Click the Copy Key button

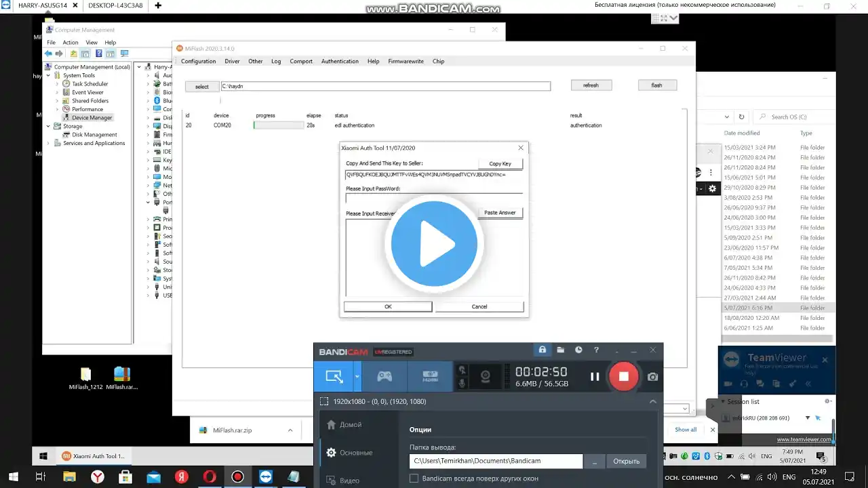point(500,163)
